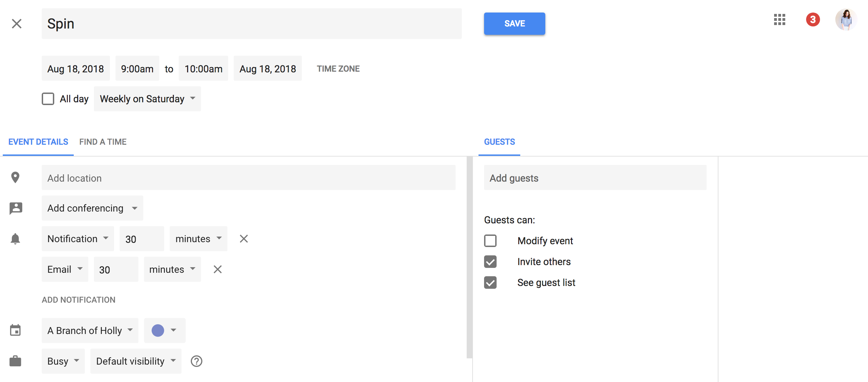Remove the Email reminder row
The width and height of the screenshot is (868, 382).
coord(218,269)
